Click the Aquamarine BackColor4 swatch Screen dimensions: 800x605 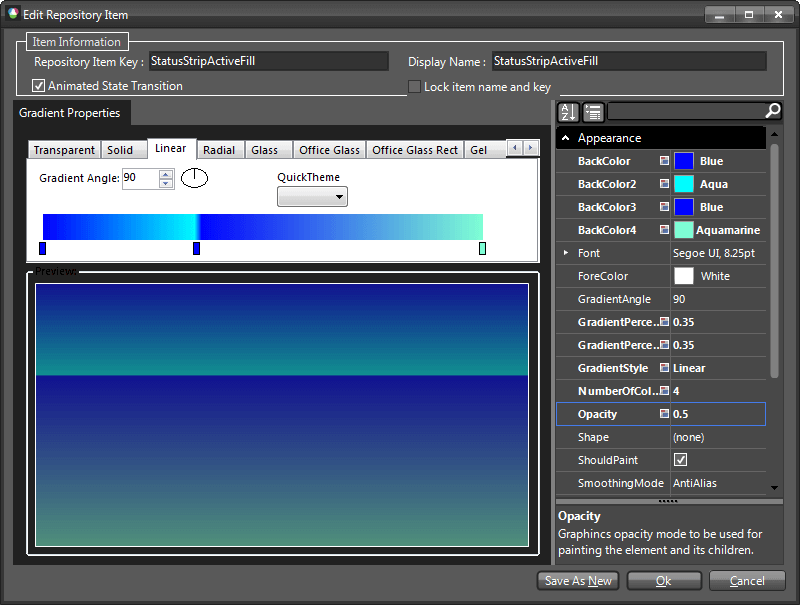point(684,230)
